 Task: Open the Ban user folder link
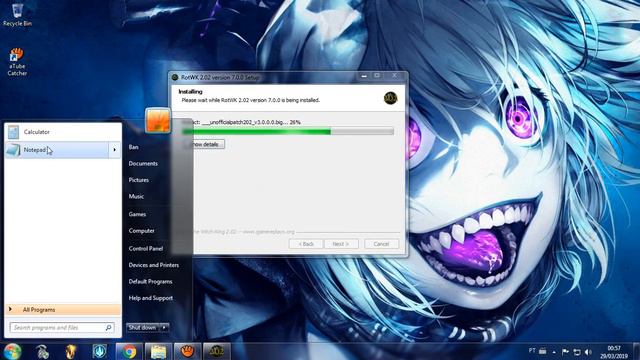(133, 147)
